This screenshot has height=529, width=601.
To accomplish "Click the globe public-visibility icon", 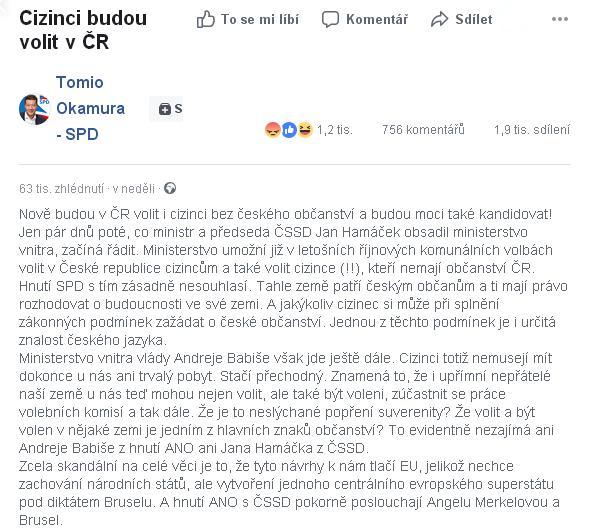I will point(170,188).
